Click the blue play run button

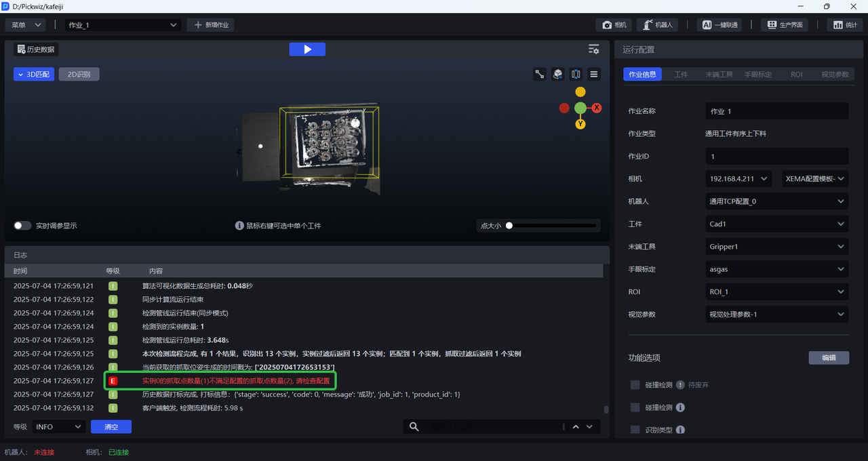coord(307,49)
